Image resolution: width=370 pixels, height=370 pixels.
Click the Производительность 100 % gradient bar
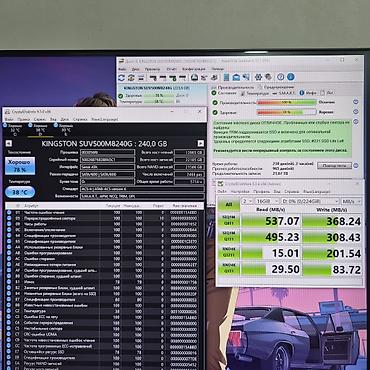(286, 102)
